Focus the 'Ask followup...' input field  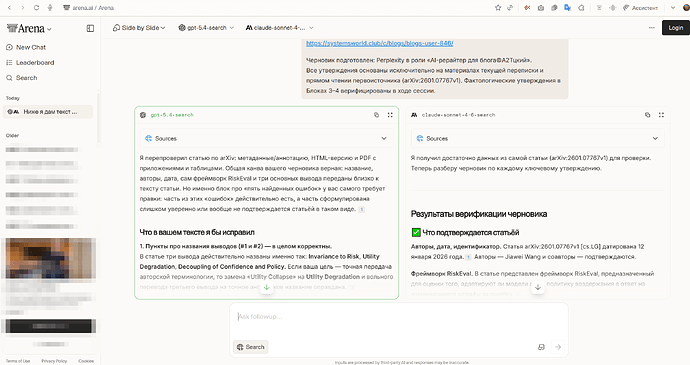click(398, 317)
